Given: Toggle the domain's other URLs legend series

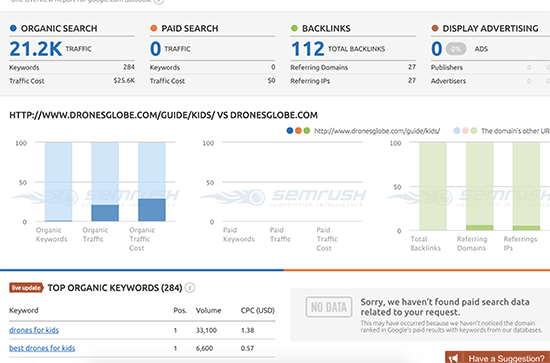Looking at the screenshot, I should 502,131.
